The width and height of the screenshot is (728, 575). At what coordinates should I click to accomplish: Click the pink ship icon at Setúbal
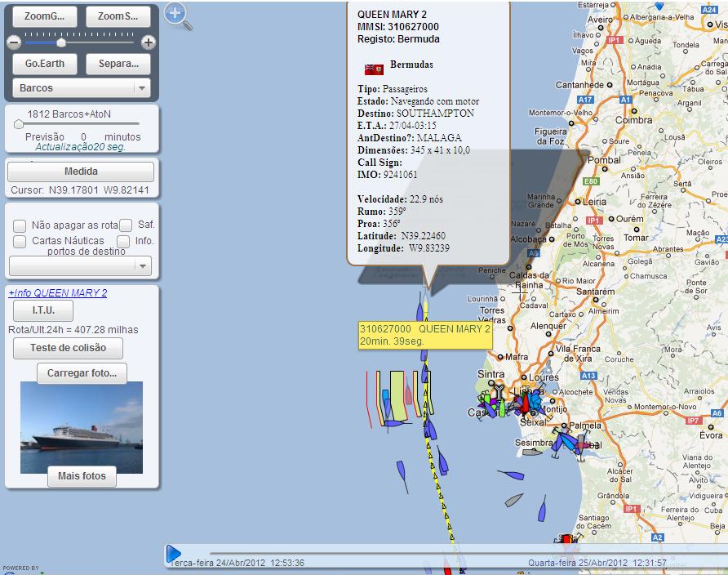click(583, 445)
